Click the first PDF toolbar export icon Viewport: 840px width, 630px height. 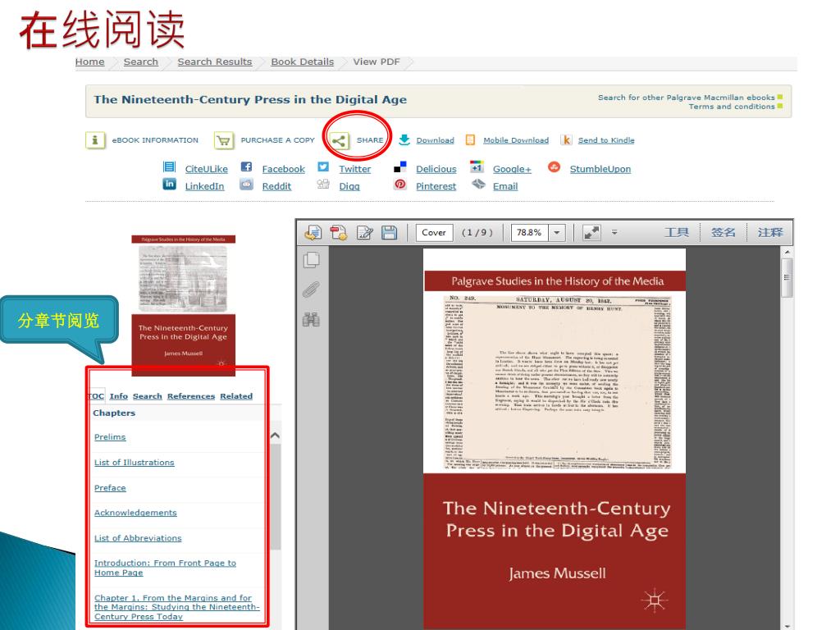tap(313, 232)
